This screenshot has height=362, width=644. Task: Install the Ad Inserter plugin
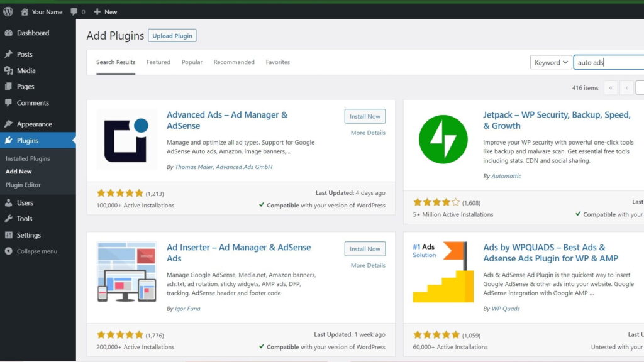(x=365, y=249)
